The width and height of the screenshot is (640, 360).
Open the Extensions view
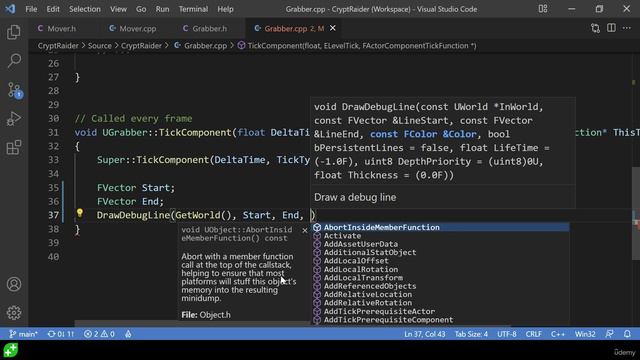[x=14, y=147]
